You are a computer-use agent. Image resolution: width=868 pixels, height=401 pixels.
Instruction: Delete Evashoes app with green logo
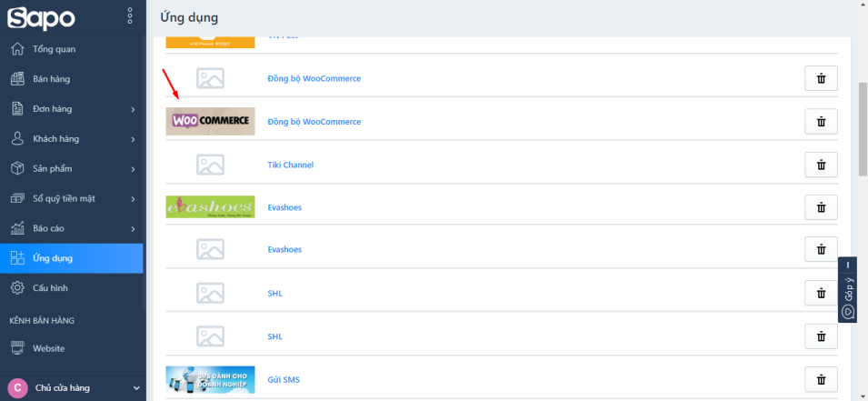[x=821, y=207]
